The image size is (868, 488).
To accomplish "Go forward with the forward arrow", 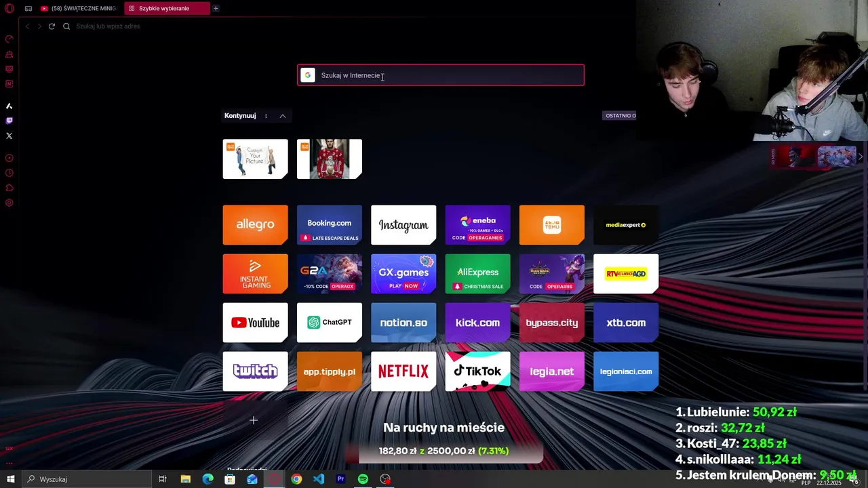I will click(39, 26).
